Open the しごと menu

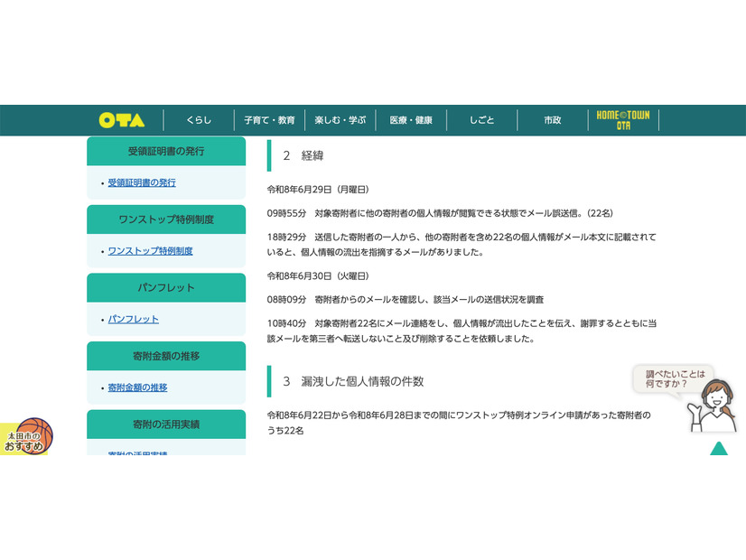tap(482, 120)
